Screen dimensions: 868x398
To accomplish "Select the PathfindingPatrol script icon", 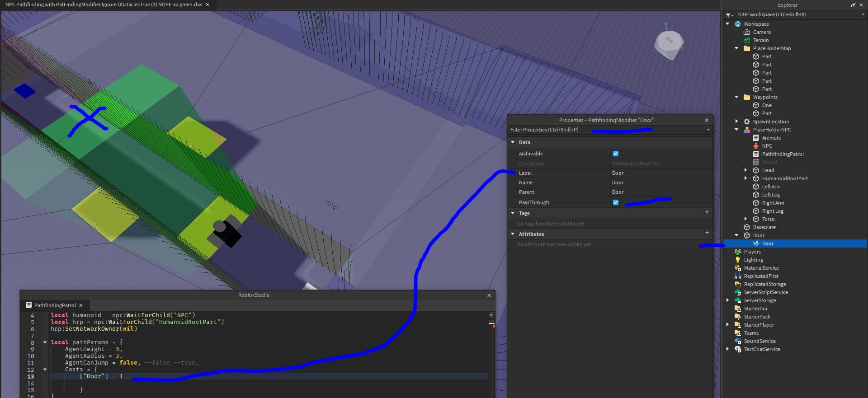I will click(756, 154).
